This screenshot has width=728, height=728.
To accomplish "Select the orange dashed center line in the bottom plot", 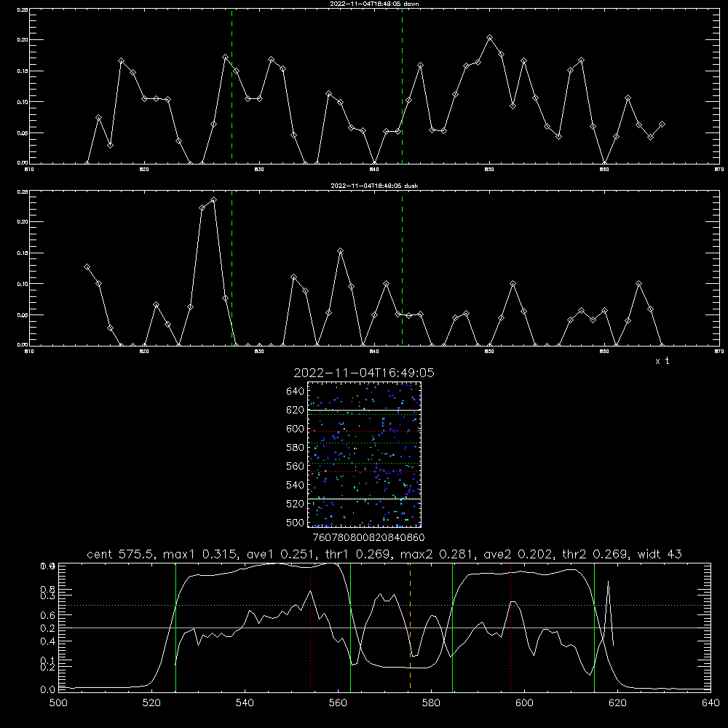I will [410, 627].
